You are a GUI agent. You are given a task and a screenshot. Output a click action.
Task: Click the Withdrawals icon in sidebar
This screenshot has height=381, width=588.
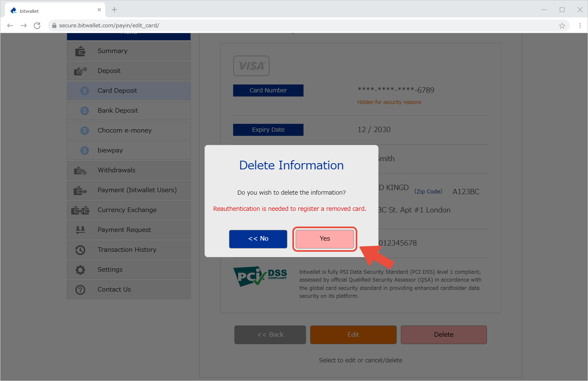point(80,170)
